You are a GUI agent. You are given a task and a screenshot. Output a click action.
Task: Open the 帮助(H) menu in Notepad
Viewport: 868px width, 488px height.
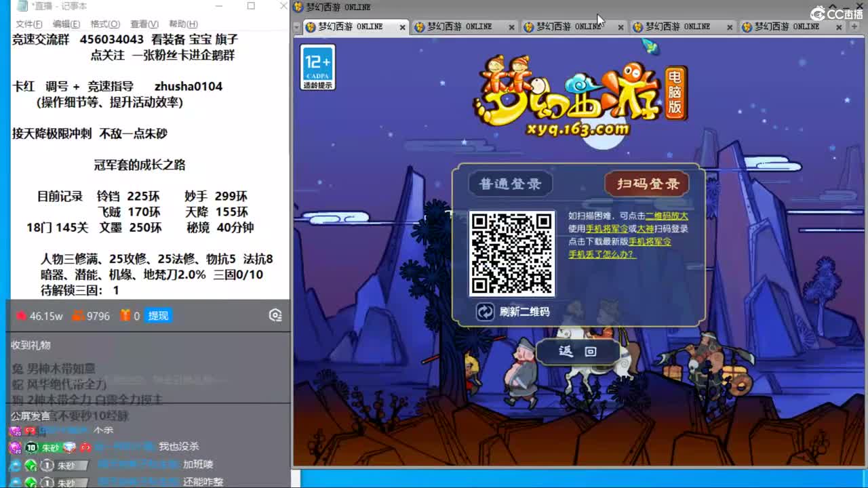pos(183,24)
